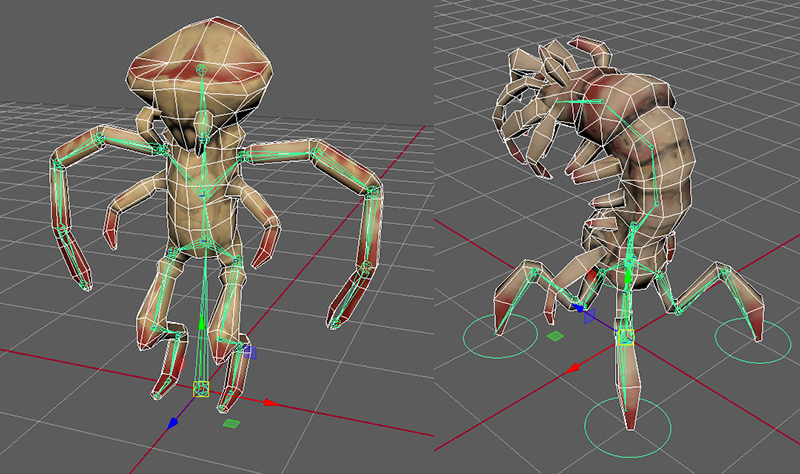The height and width of the screenshot is (474, 800).
Task: Select the small blue square control by the mushroom creature's foot
Action: pos(250,352)
